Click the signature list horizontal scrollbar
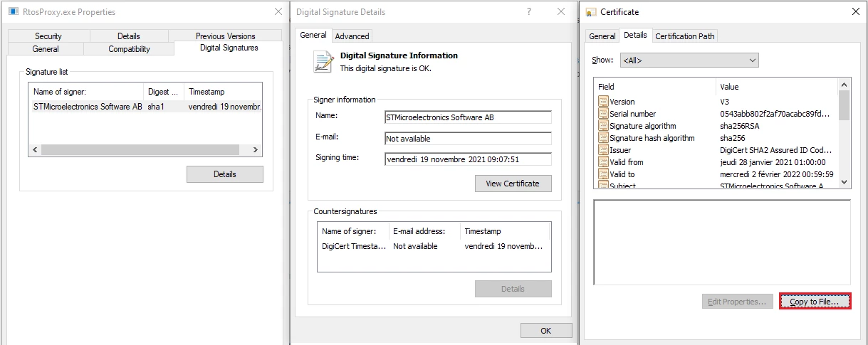868x345 pixels. (145, 150)
